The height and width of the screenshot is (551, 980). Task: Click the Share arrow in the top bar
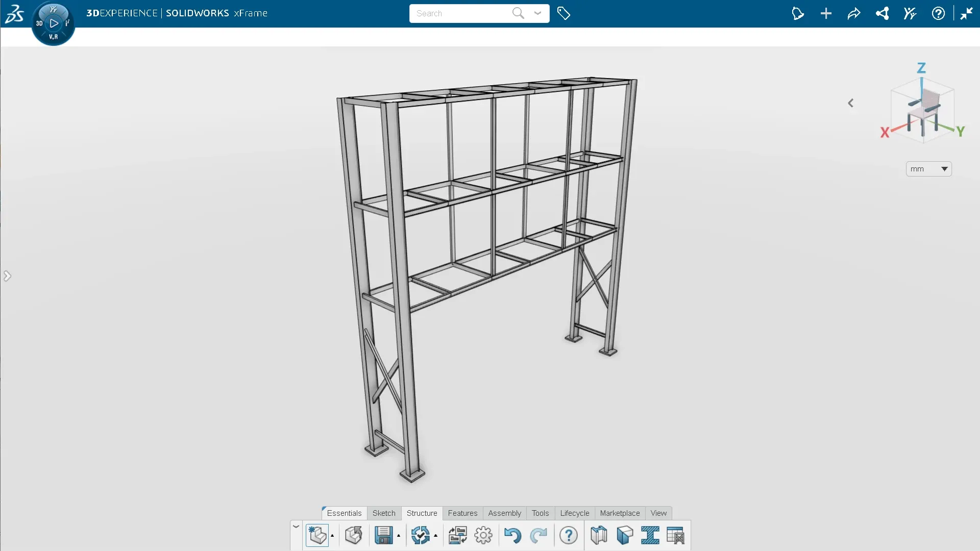[854, 13]
